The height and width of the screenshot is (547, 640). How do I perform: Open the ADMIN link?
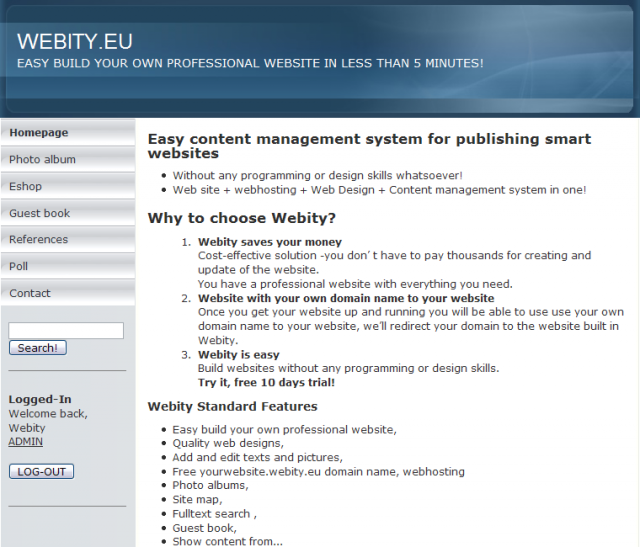pyautogui.click(x=25, y=442)
